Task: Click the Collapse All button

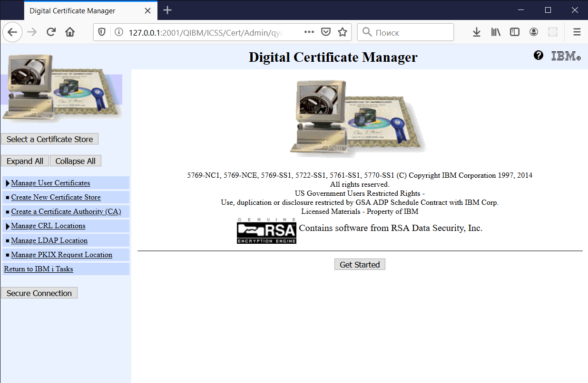Action: (x=75, y=161)
